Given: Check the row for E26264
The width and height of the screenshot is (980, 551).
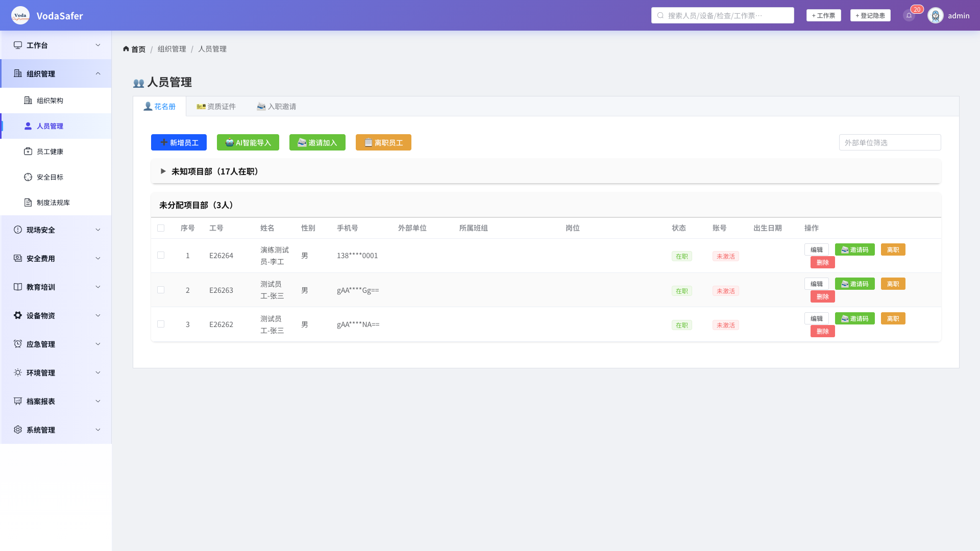Looking at the screenshot, I should (161, 255).
